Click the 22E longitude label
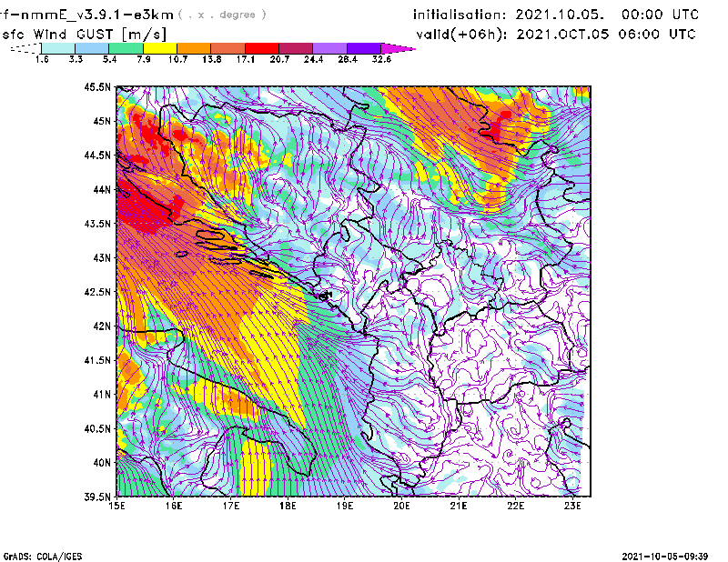The image size is (728, 562). pos(515,506)
